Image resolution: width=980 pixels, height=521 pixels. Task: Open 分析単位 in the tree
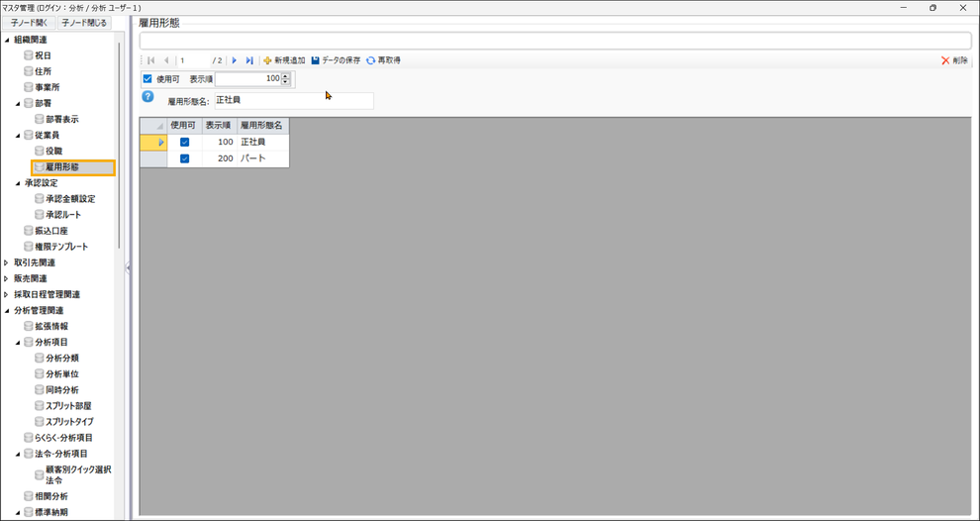point(62,374)
